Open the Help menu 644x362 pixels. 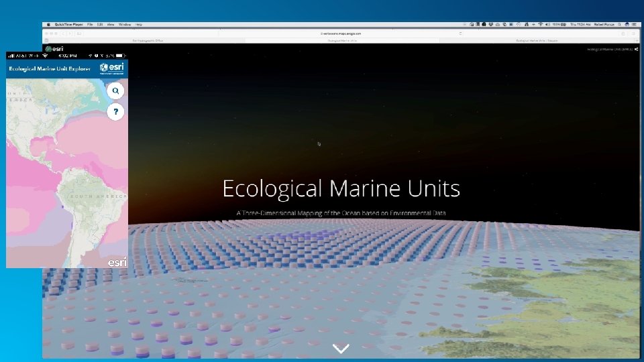[139, 25]
